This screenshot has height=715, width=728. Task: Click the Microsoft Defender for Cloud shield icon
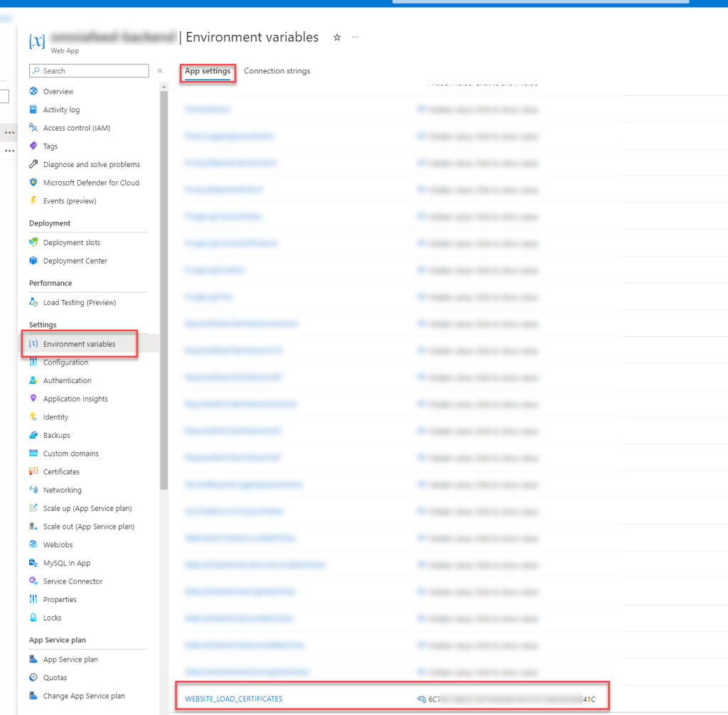coord(33,183)
